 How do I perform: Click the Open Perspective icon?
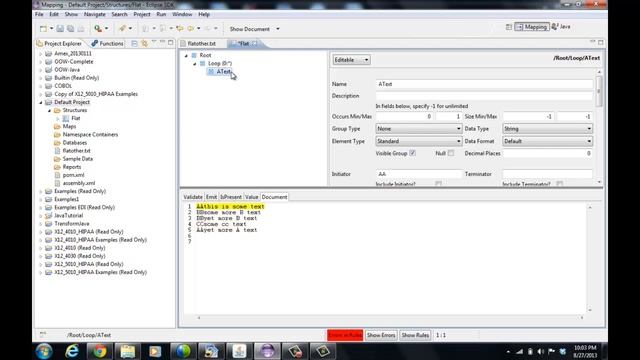click(509, 27)
